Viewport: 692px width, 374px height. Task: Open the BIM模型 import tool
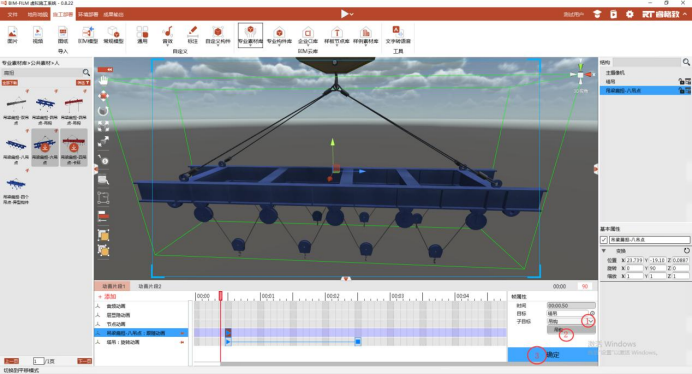pos(88,35)
